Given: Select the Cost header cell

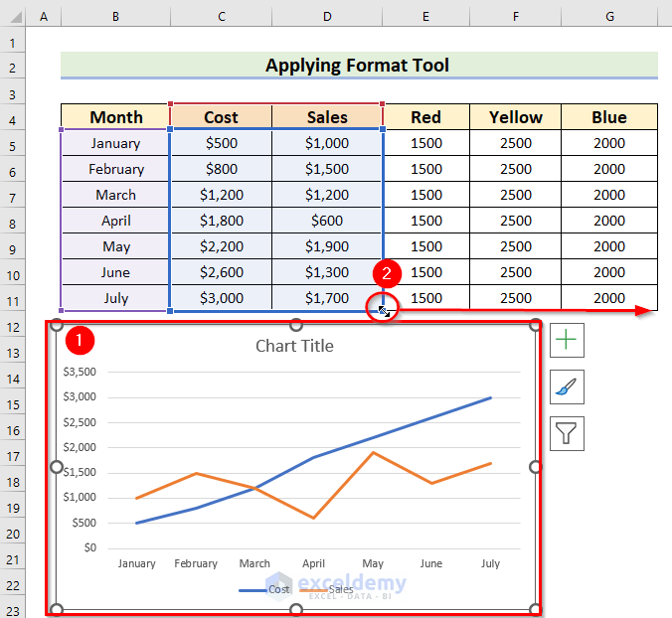Looking at the screenshot, I should 221,117.
